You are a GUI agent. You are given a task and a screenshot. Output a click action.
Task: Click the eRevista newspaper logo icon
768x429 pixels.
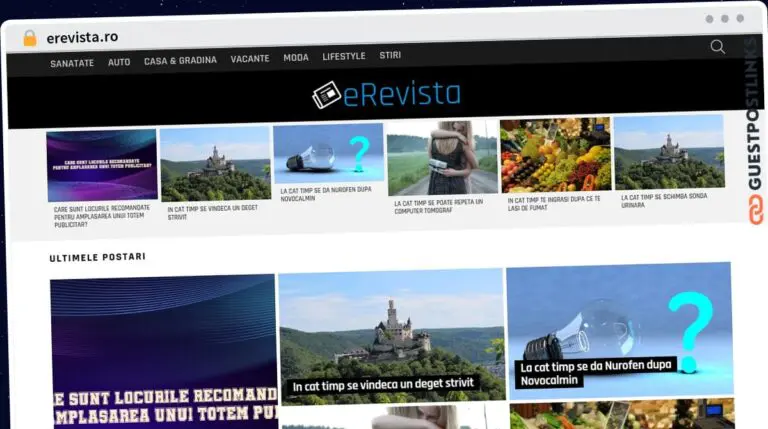pos(326,95)
